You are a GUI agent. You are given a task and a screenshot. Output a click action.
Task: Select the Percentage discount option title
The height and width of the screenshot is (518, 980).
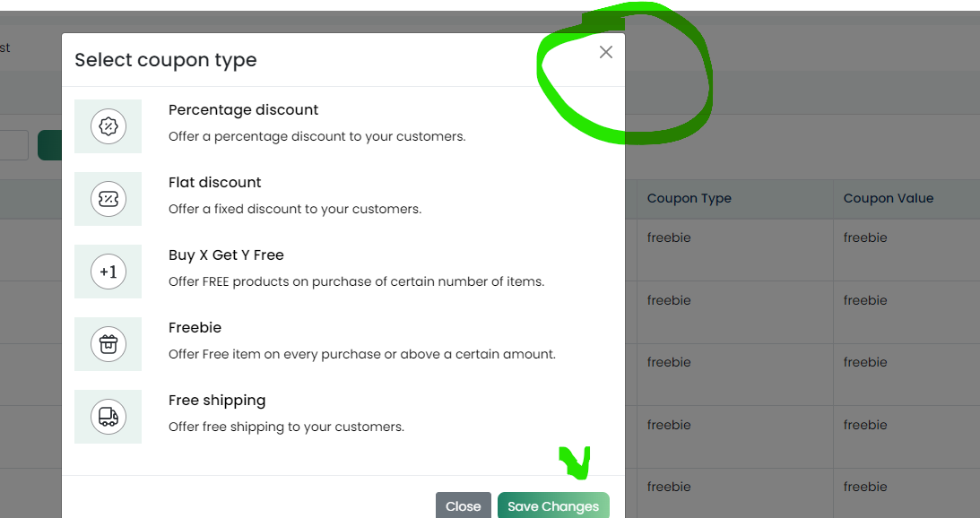click(x=243, y=110)
